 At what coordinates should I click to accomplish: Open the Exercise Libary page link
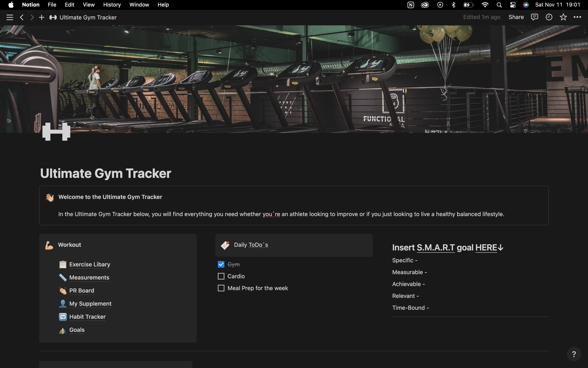click(90, 264)
